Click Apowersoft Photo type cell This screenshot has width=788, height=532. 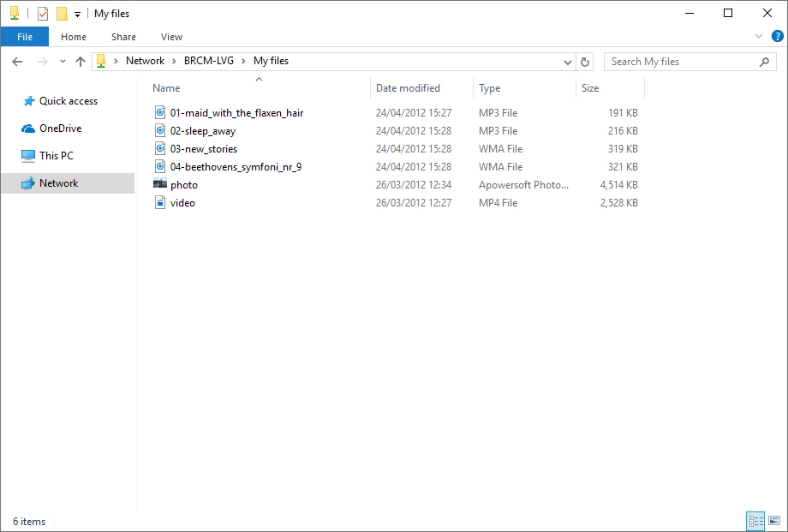(x=523, y=184)
